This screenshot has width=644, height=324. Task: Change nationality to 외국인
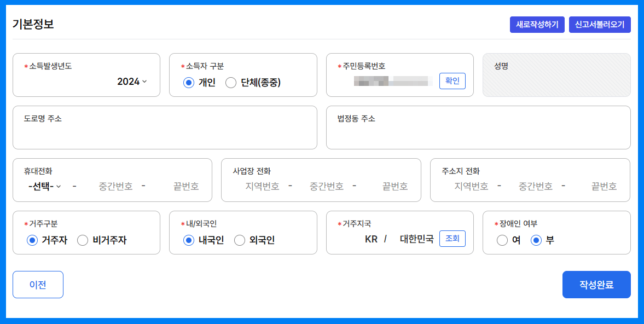pos(239,240)
